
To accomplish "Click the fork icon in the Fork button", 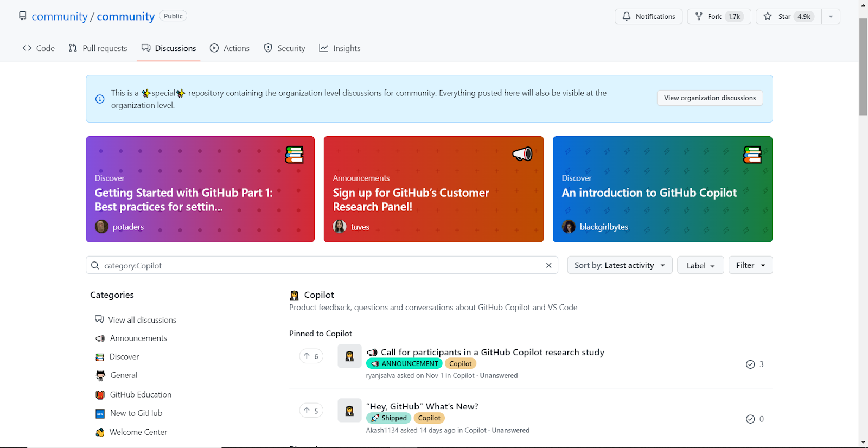I will pos(699,16).
